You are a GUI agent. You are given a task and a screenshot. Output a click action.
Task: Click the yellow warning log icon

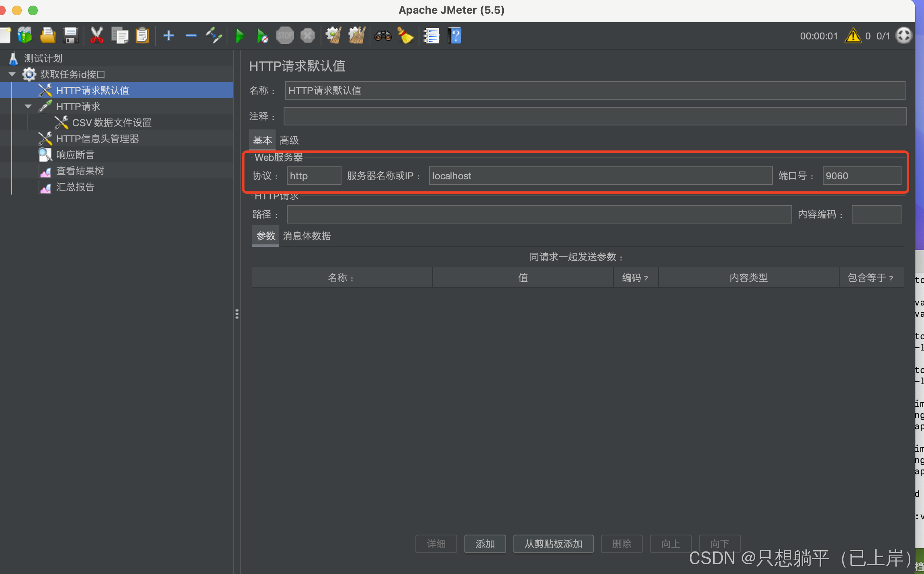pyautogui.click(x=853, y=36)
